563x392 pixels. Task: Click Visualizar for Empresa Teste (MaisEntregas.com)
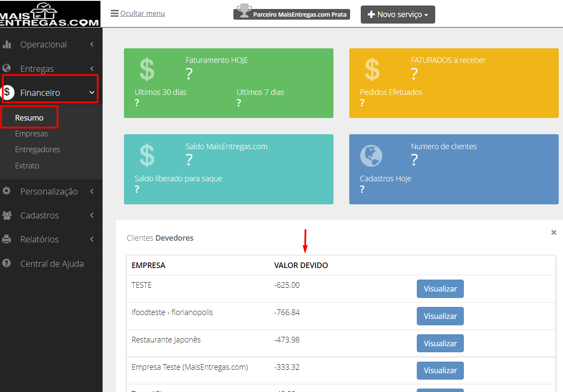pyautogui.click(x=440, y=371)
